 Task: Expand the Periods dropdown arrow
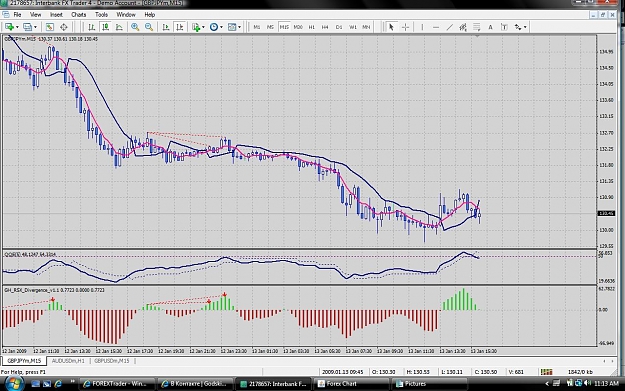221,27
